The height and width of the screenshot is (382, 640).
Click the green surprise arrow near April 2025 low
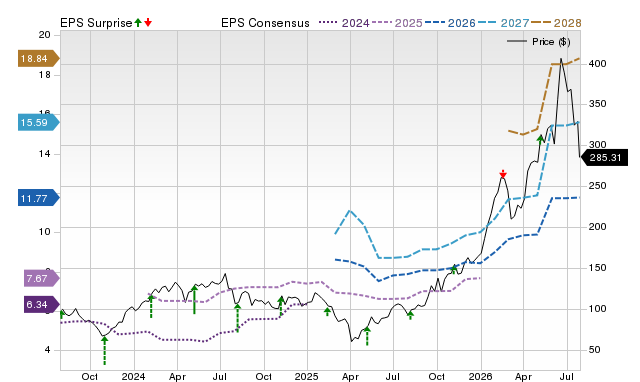(x=367, y=335)
